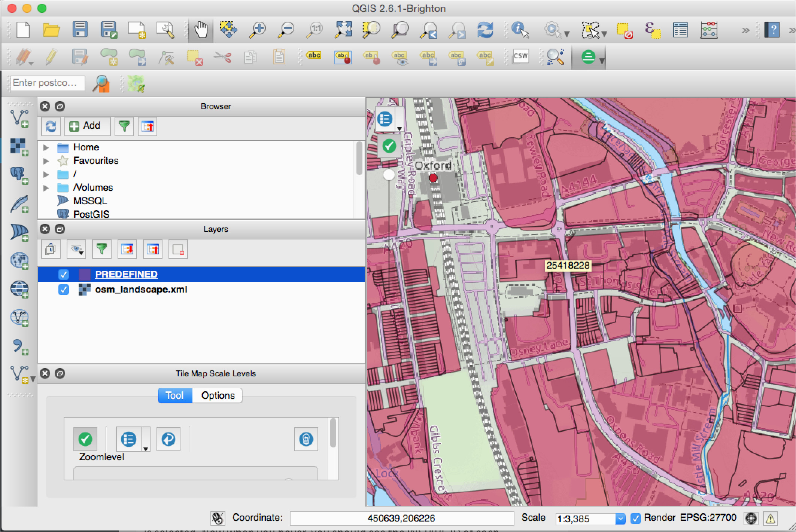Screen dimensions: 796x532
Task: Select the Pan Map hand tool
Action: point(201,30)
